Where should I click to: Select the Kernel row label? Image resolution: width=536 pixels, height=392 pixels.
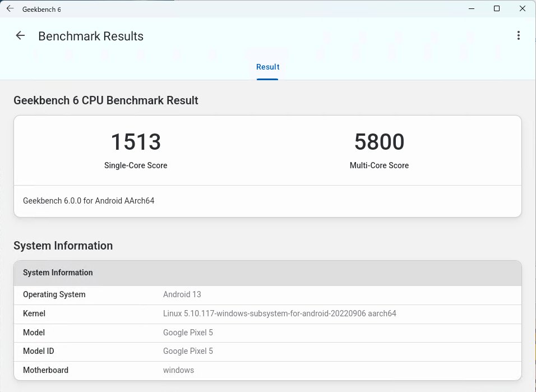[34, 313]
